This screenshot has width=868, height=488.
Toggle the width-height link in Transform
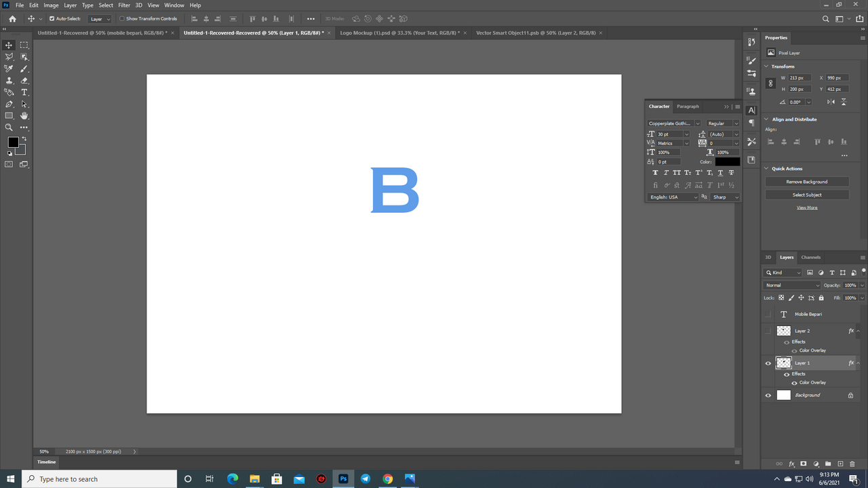pos(770,83)
